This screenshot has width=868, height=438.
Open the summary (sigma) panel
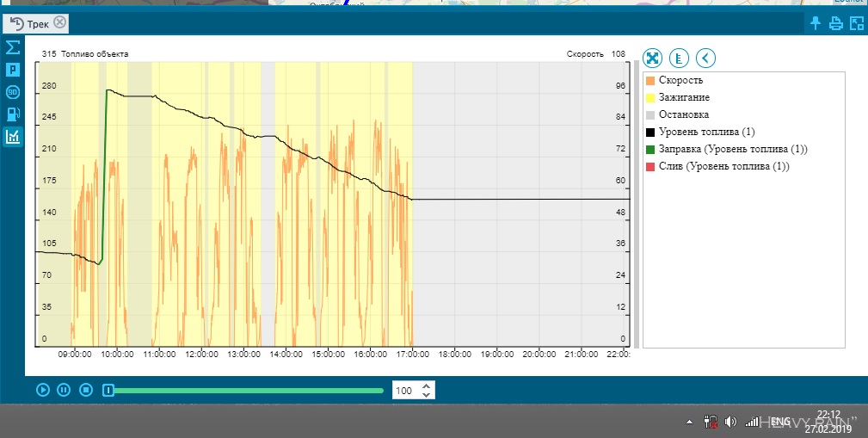coord(13,46)
